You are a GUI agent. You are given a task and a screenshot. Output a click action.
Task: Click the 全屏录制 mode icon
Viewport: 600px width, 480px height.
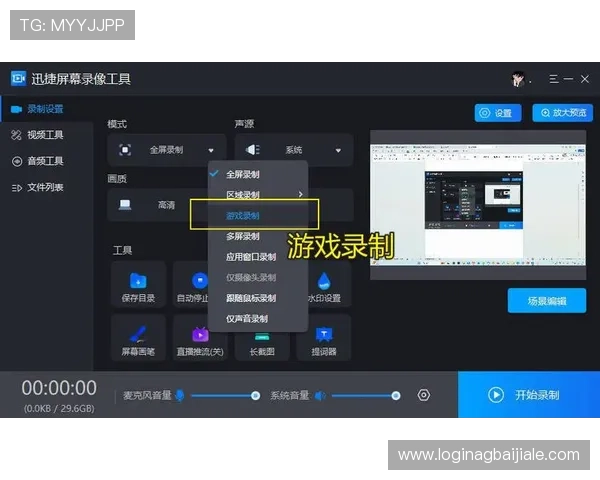(125, 150)
